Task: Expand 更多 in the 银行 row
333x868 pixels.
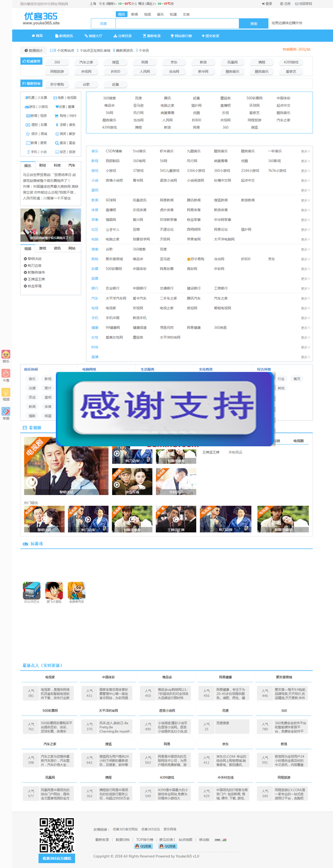Action: click(305, 288)
